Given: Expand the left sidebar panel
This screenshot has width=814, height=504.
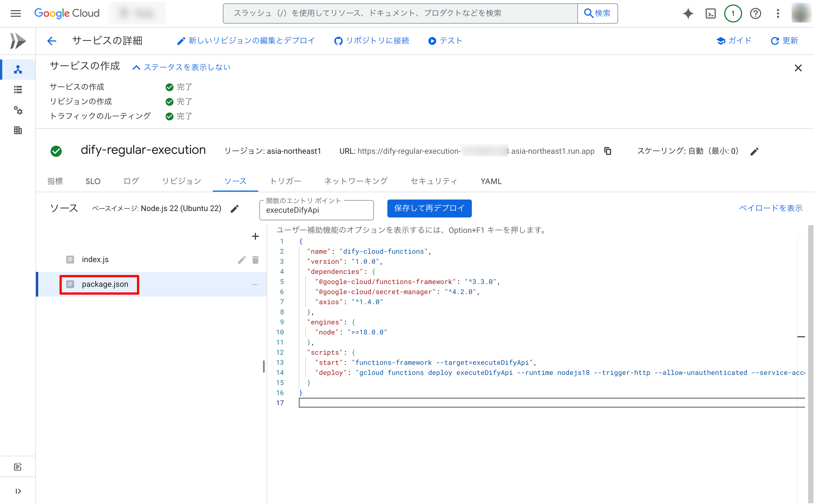Looking at the screenshot, I should click(18, 491).
